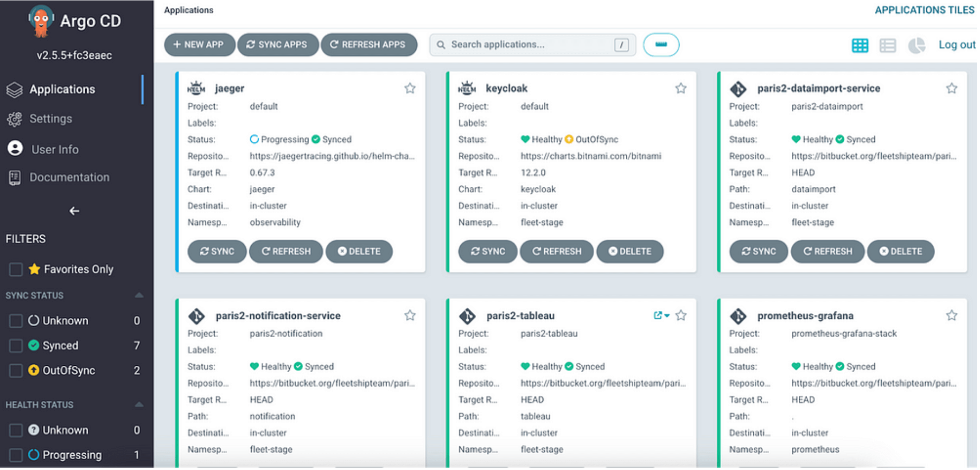This screenshot has width=980, height=470.
Task: Click the New App button
Action: [x=199, y=44]
